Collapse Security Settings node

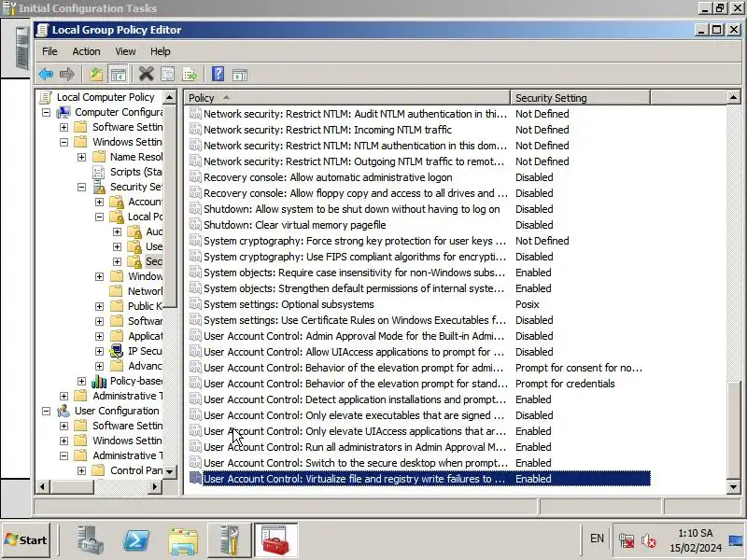pyautogui.click(x=81, y=187)
